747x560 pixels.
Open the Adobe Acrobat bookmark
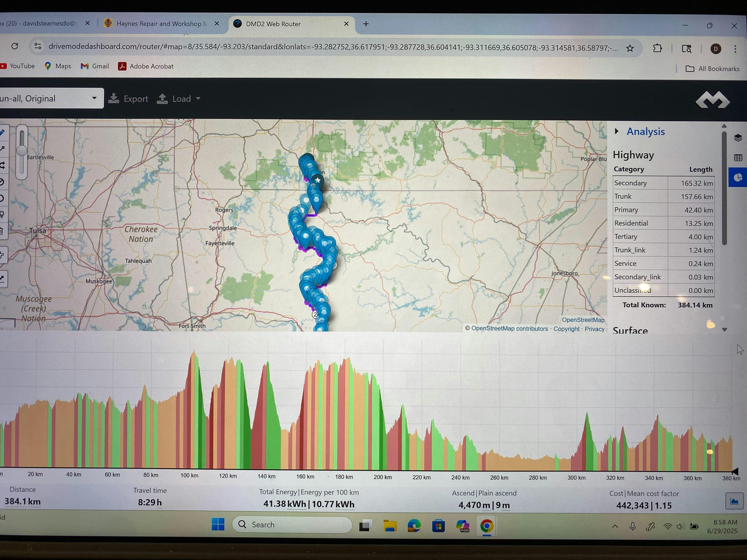tap(146, 66)
